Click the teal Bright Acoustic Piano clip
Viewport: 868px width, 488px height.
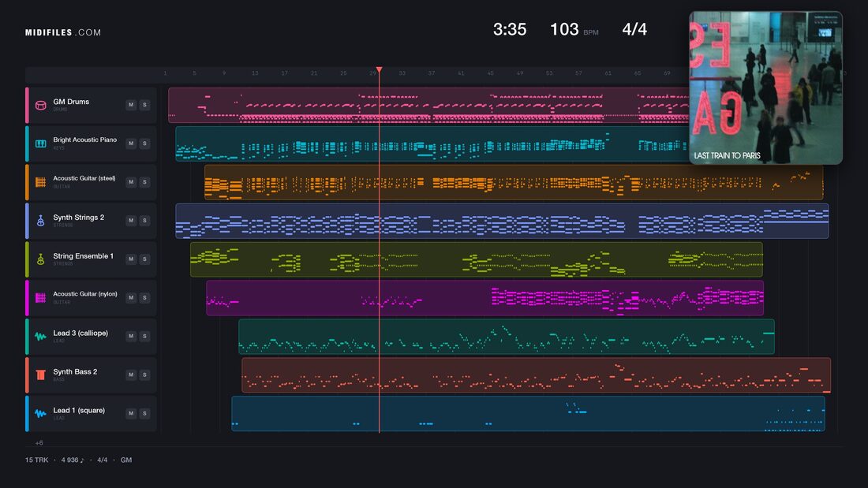coord(432,143)
